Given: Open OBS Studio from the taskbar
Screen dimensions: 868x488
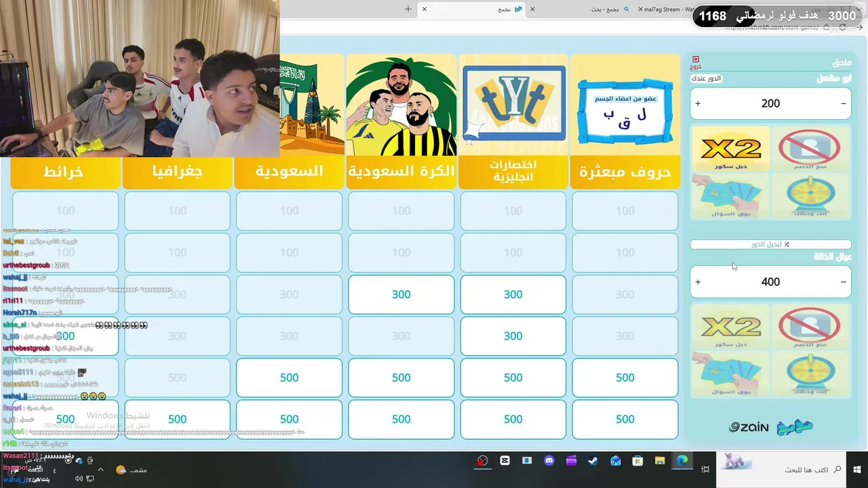Looking at the screenshot, I should coord(482,461).
